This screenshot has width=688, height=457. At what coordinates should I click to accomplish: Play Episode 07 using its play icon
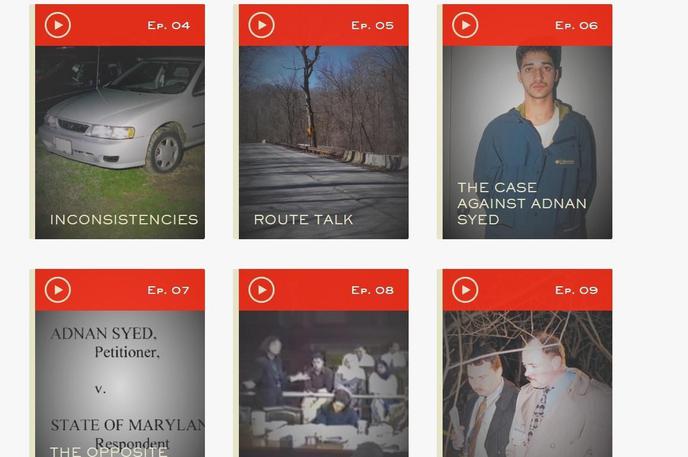pos(57,290)
